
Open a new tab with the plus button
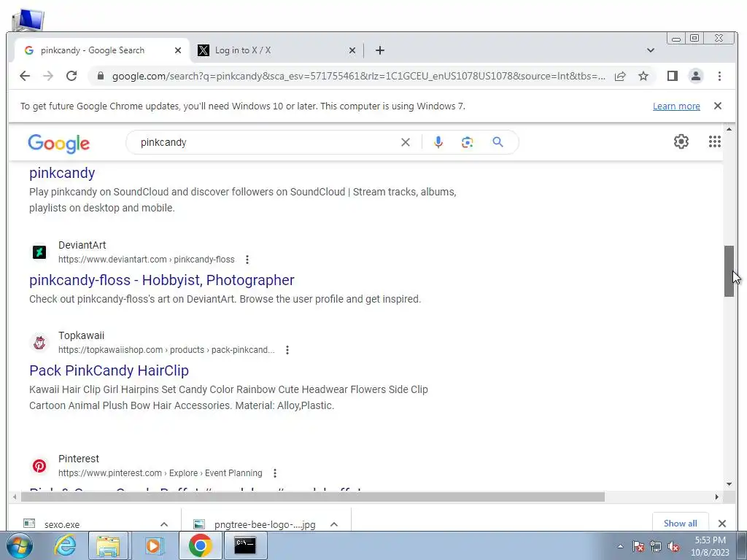click(379, 50)
